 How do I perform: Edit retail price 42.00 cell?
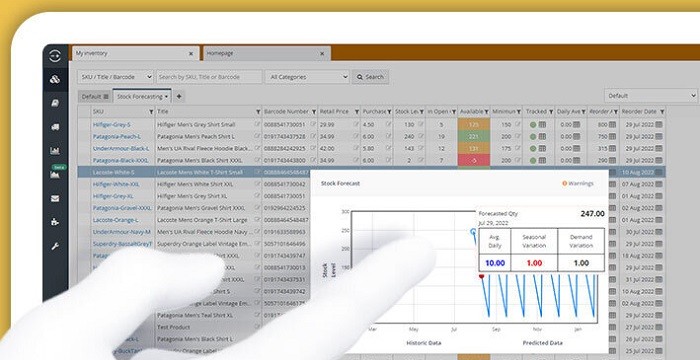pos(356,148)
